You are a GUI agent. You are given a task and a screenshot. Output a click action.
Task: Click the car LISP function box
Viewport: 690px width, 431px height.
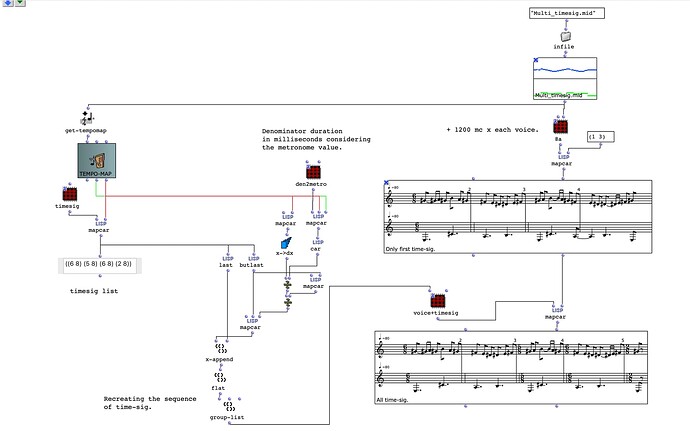pos(316,243)
